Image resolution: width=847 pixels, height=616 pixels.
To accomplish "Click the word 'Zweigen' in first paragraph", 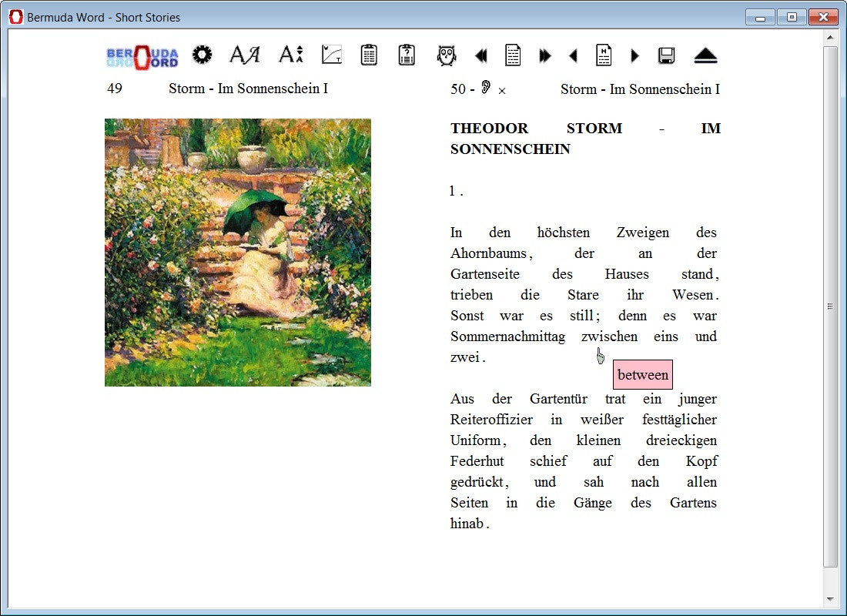I will pyautogui.click(x=643, y=233).
